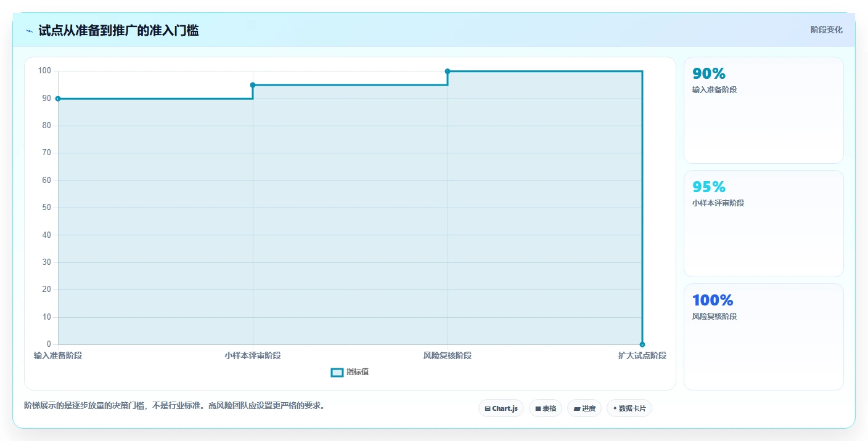Click the 输入准备阶段 data point at 90
The height and width of the screenshot is (441, 868).
[x=58, y=99]
